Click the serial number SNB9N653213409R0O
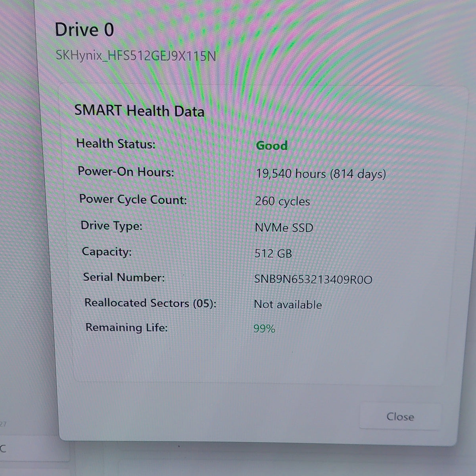Image resolution: width=476 pixels, height=476 pixels. pyautogui.click(x=313, y=280)
